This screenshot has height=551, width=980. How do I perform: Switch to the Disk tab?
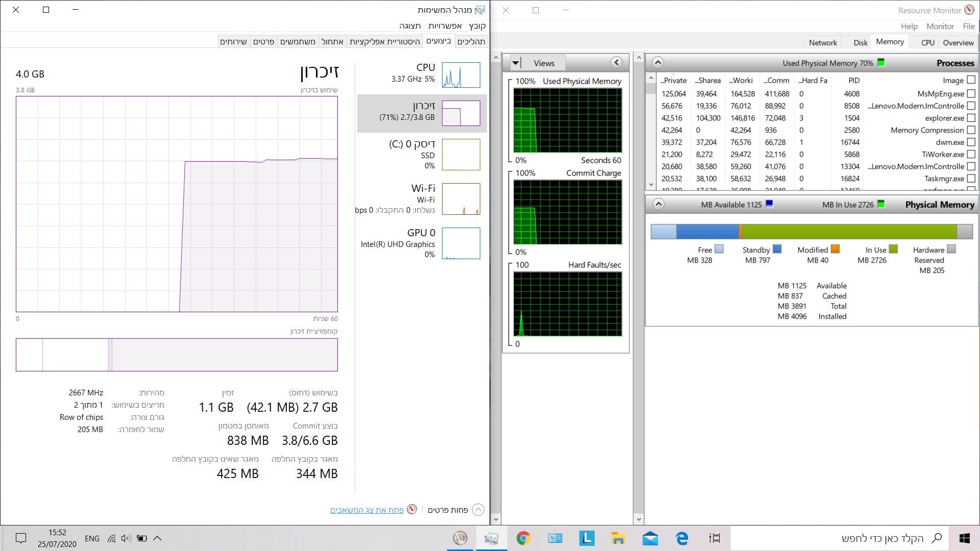tap(860, 42)
